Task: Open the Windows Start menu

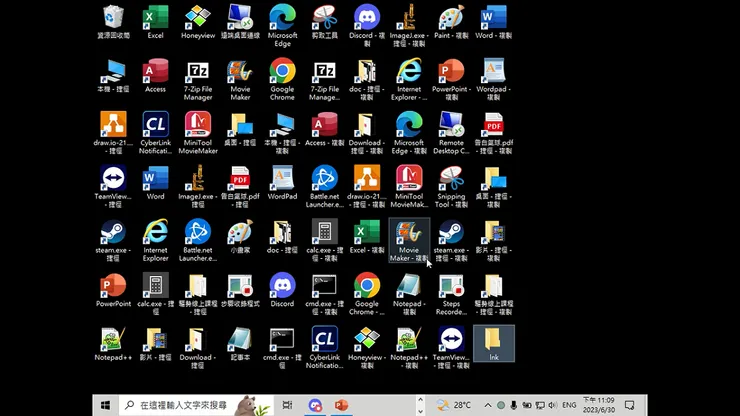Action: pos(105,405)
